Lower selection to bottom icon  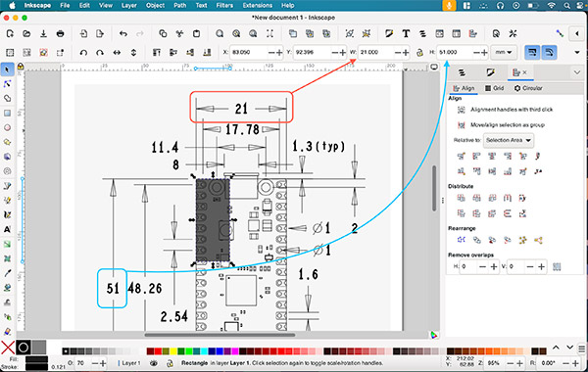[207, 53]
